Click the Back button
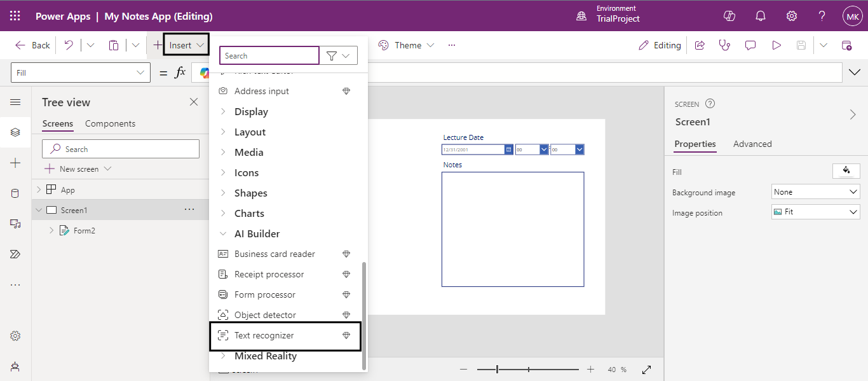 click(33, 45)
